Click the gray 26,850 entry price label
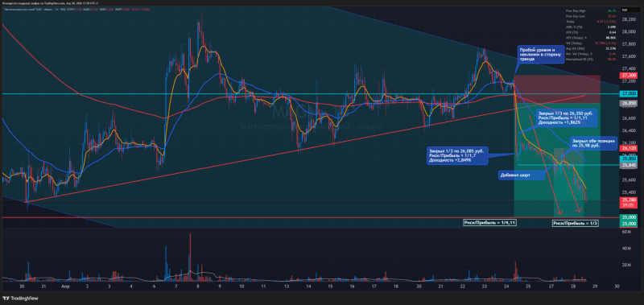The height and width of the screenshot is (305, 644). [x=630, y=104]
